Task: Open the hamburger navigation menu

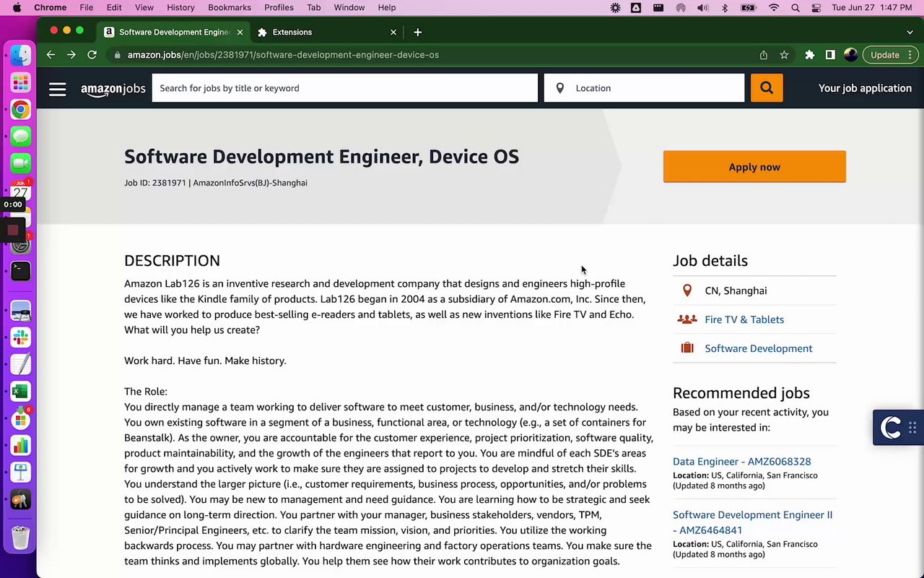Action: 58,89
